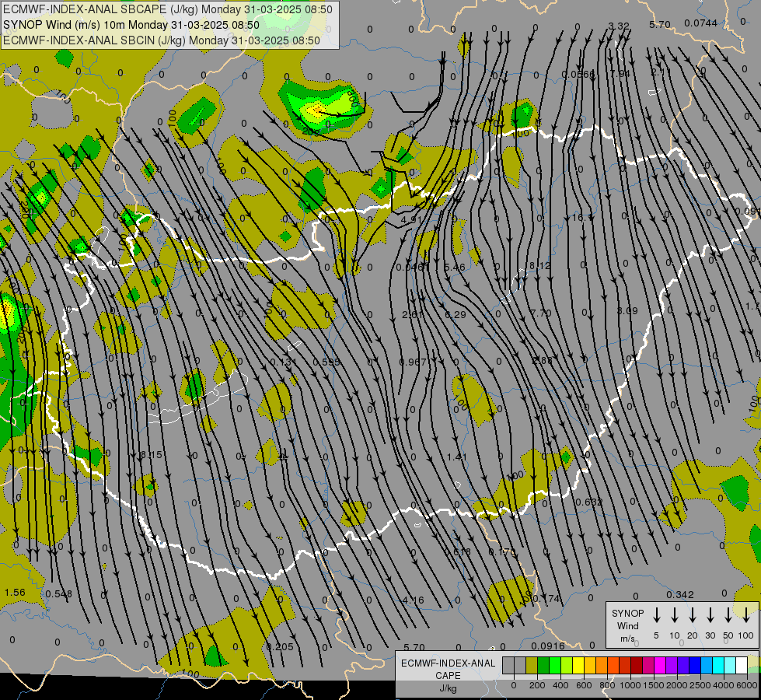This screenshot has height=700, width=761.
Task: Click the '2500' tick on CAPE scale
Action: tap(701, 685)
